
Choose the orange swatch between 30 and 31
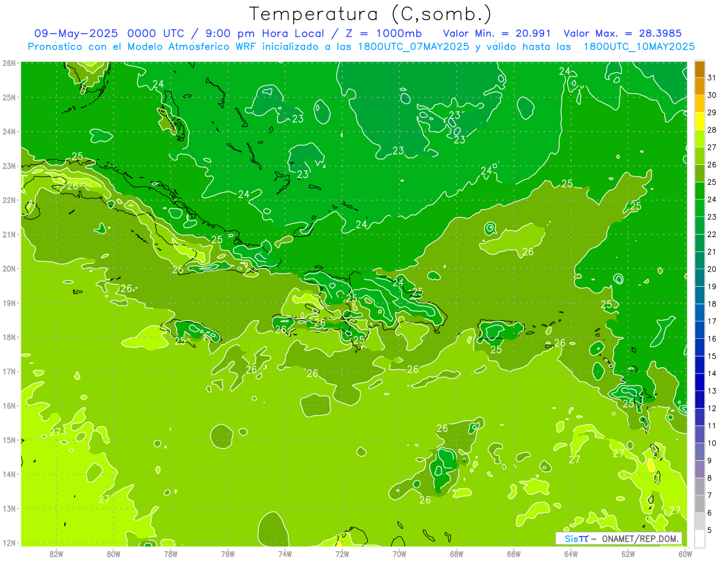tap(699, 87)
